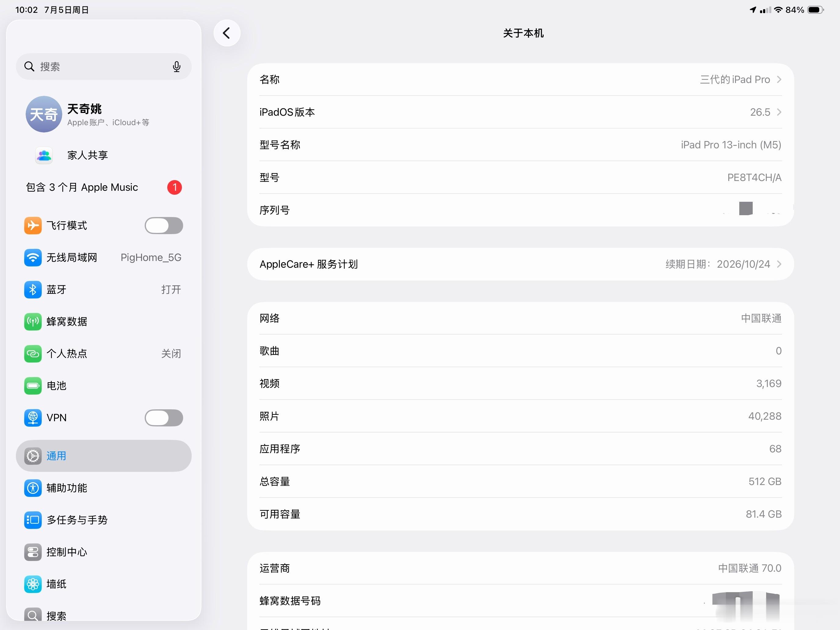Open AppleCare+ 服务计划 row

[520, 264]
